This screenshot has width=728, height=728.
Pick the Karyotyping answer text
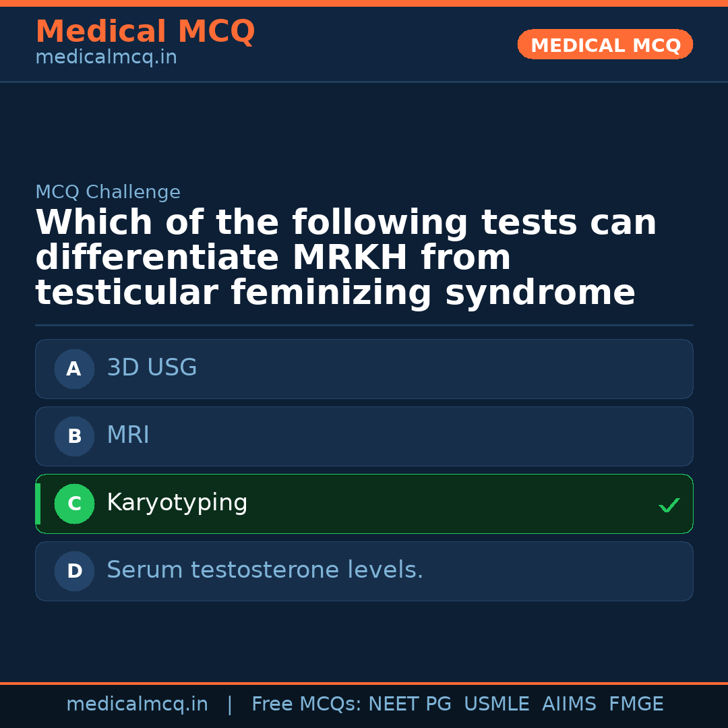(177, 503)
